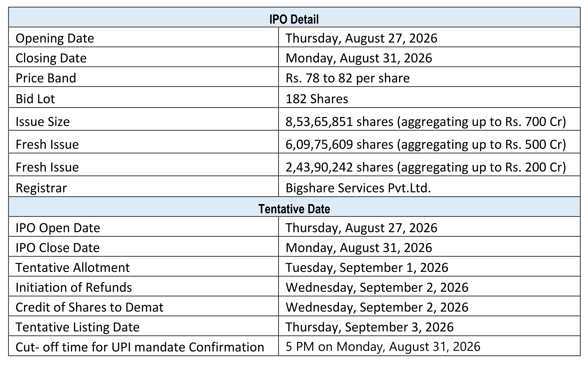Image resolution: width=588 pixels, height=366 pixels.
Task: Select the Opening Date label cell
Action: (143, 37)
